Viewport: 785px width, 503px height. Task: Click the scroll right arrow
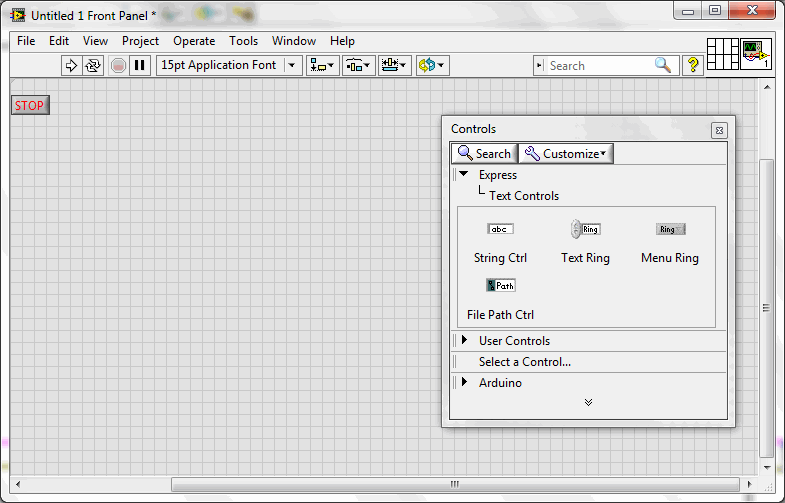[x=749, y=484]
